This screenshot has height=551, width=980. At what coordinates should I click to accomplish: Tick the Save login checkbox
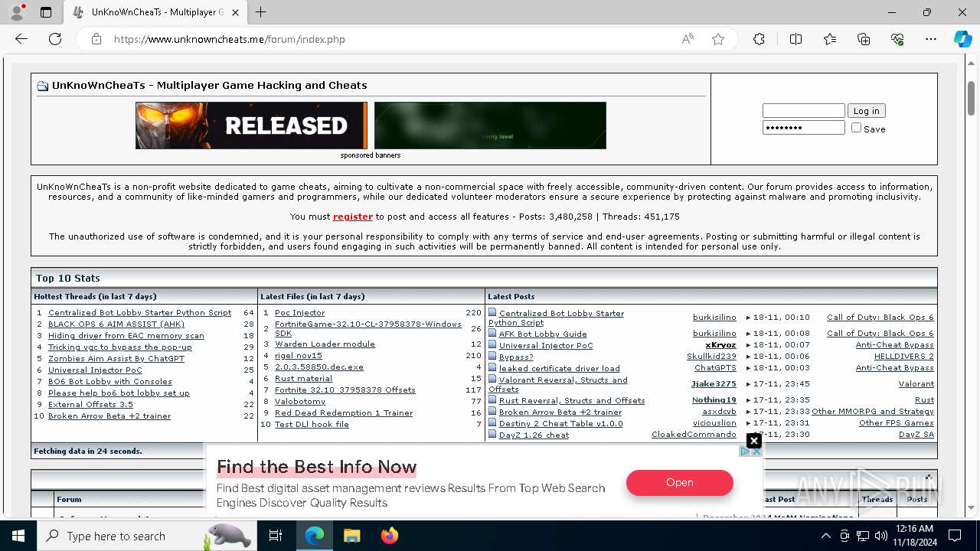click(x=856, y=128)
